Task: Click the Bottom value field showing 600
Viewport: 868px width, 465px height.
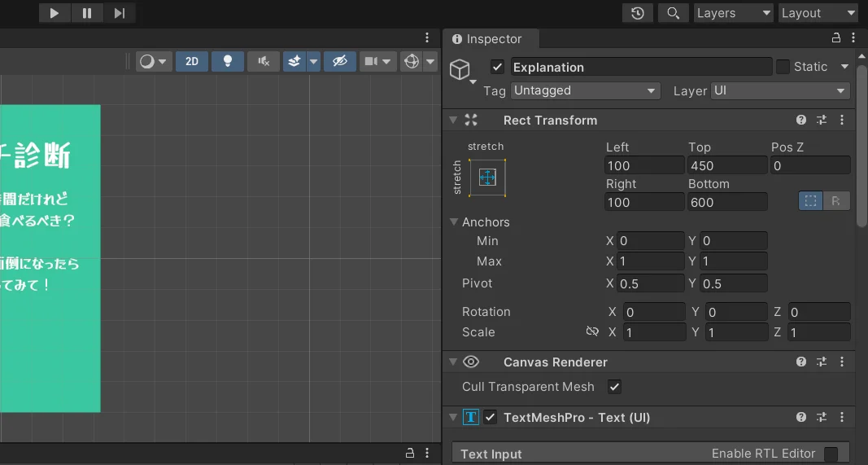Action: click(x=727, y=202)
